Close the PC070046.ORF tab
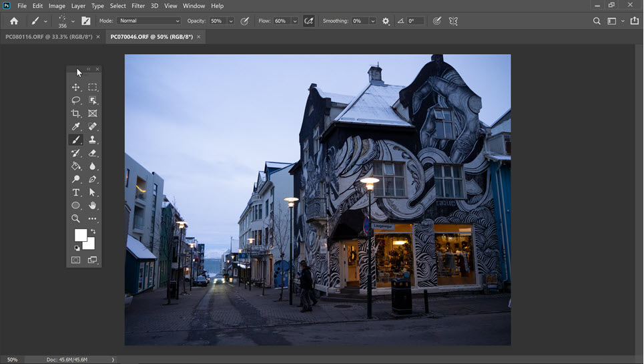The height and width of the screenshot is (364, 644). point(199,37)
